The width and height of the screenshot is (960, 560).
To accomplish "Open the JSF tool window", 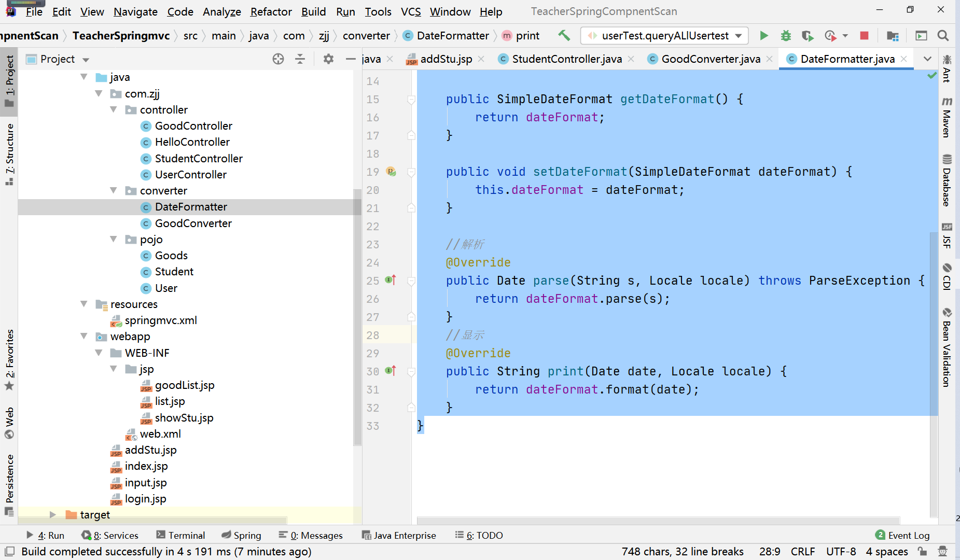I will [947, 235].
